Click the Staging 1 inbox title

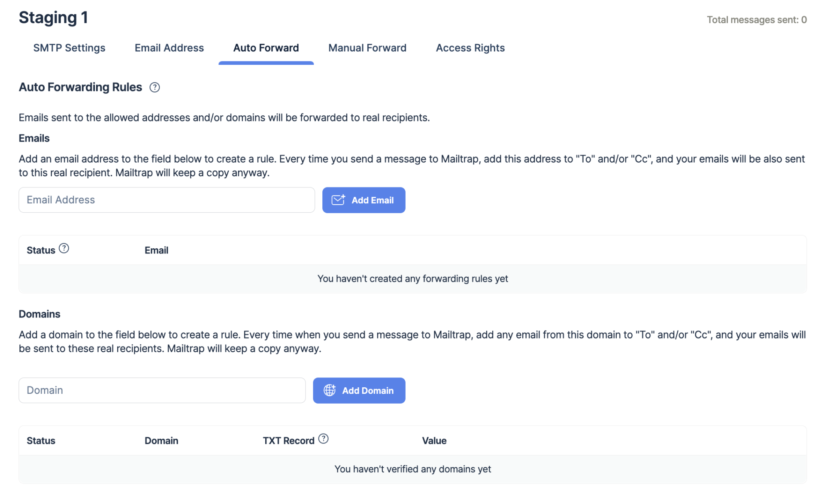click(53, 18)
